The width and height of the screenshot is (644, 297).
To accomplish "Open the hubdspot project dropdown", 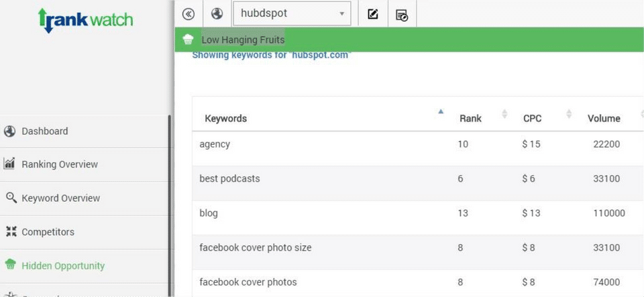I will 292,13.
